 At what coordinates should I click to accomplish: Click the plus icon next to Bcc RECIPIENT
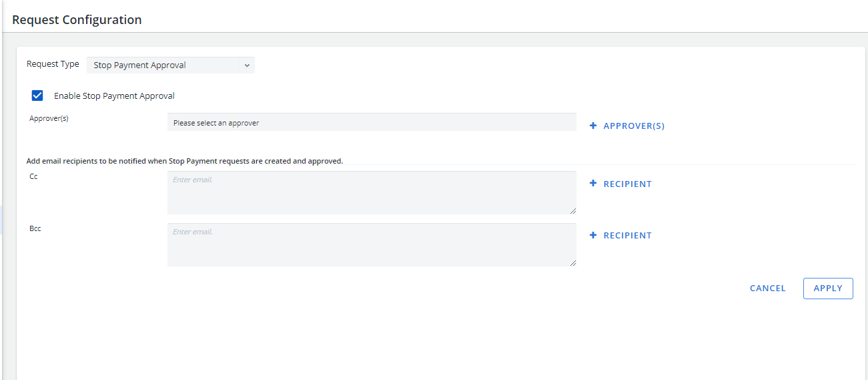(593, 235)
